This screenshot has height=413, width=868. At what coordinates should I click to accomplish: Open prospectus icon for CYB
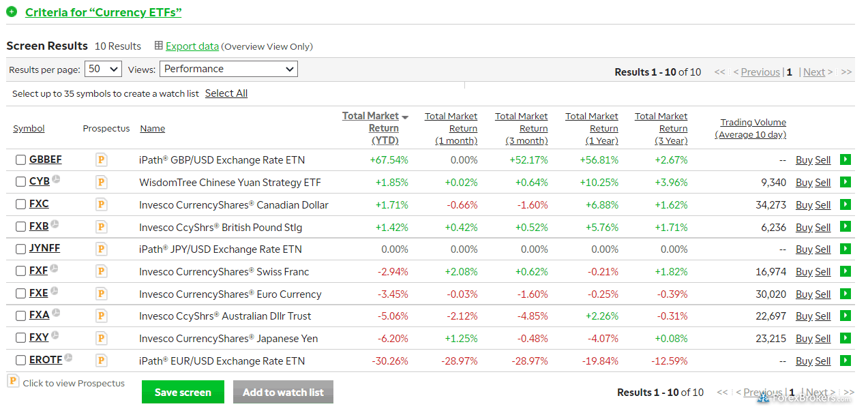click(102, 182)
